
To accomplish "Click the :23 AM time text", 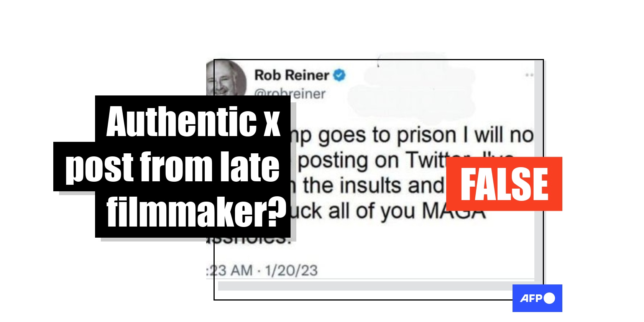I will [230, 270].
